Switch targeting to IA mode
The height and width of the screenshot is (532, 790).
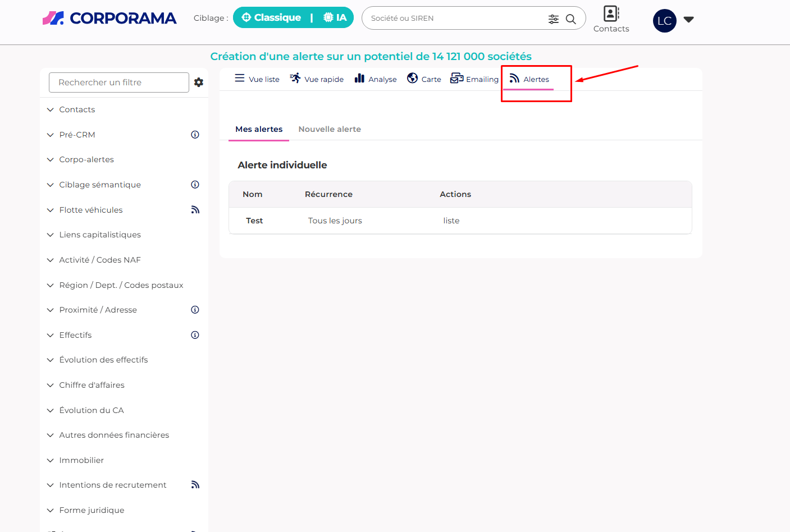[x=335, y=18]
